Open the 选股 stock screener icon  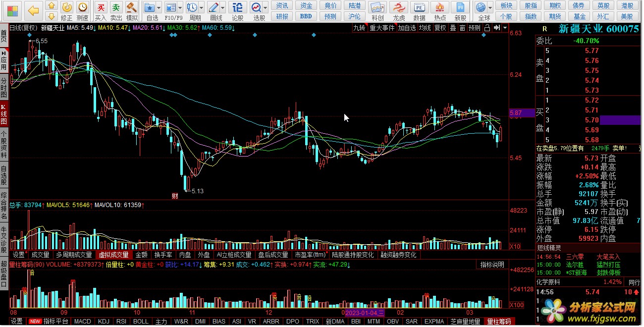256,7
